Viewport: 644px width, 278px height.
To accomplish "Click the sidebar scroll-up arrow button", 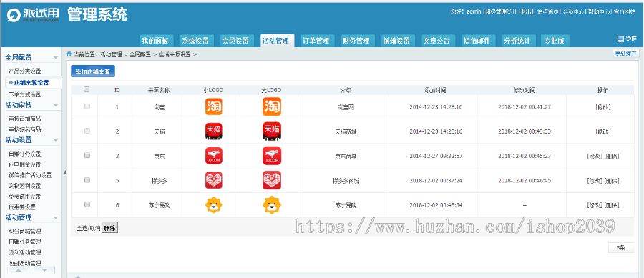I will point(19,270).
